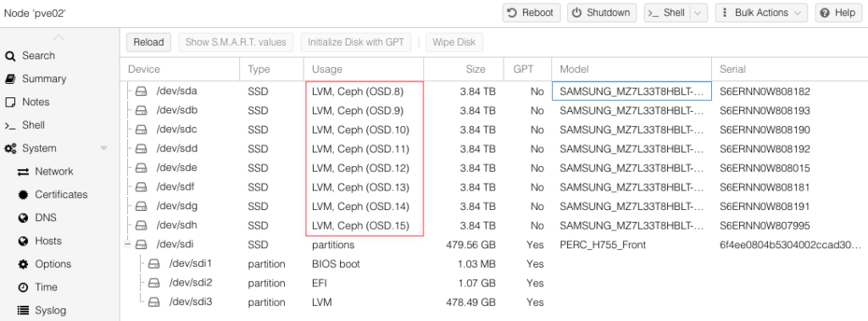Sort by the Serial column header
868x321 pixels.
[790, 69]
